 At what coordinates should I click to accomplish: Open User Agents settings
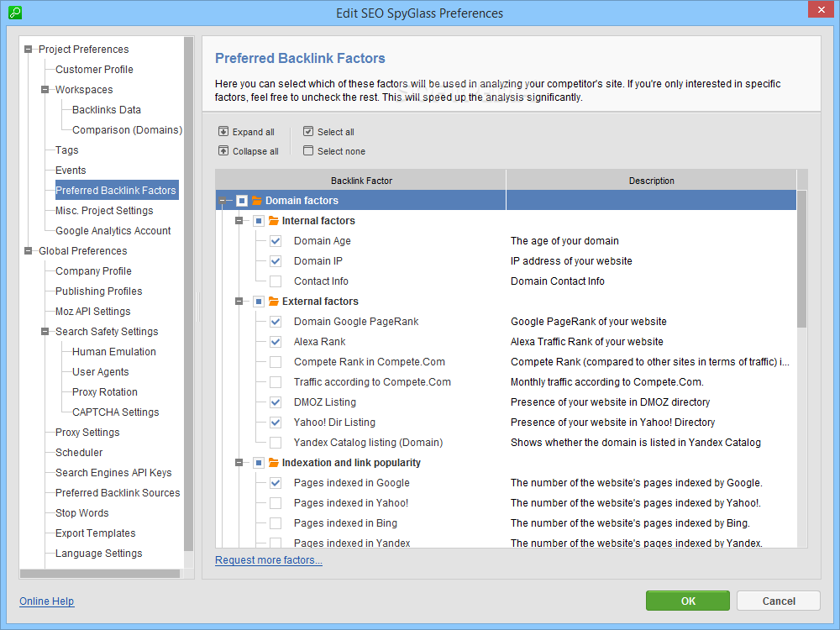click(101, 372)
